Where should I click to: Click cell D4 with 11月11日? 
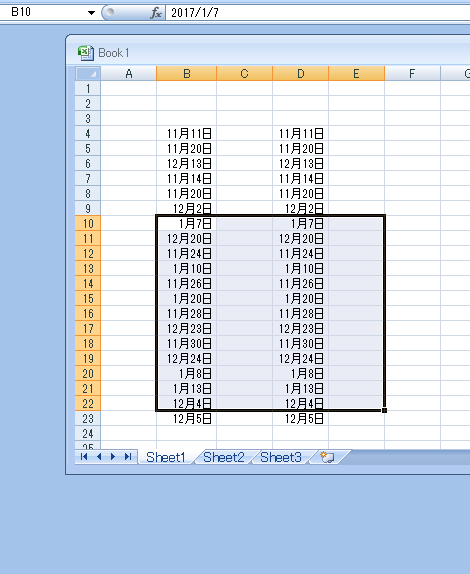point(301,134)
